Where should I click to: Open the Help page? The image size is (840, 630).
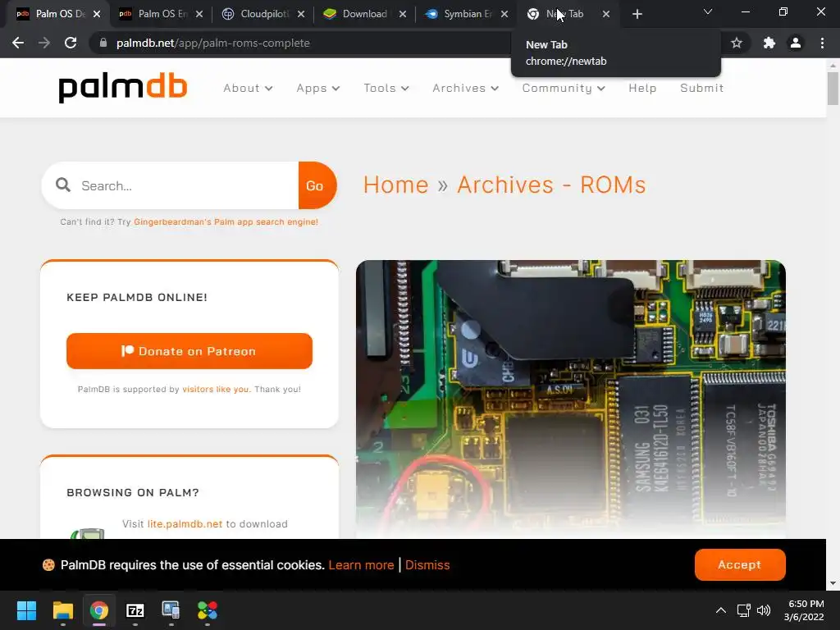click(642, 88)
